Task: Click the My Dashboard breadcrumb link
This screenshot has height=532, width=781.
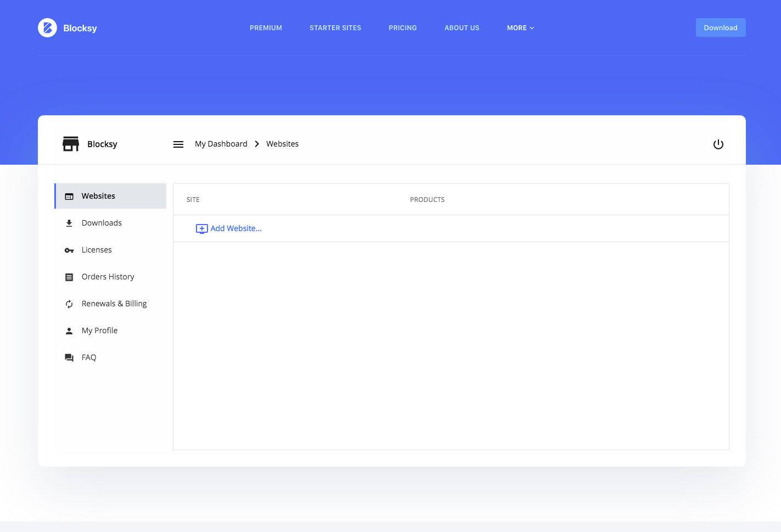Action: [221, 144]
